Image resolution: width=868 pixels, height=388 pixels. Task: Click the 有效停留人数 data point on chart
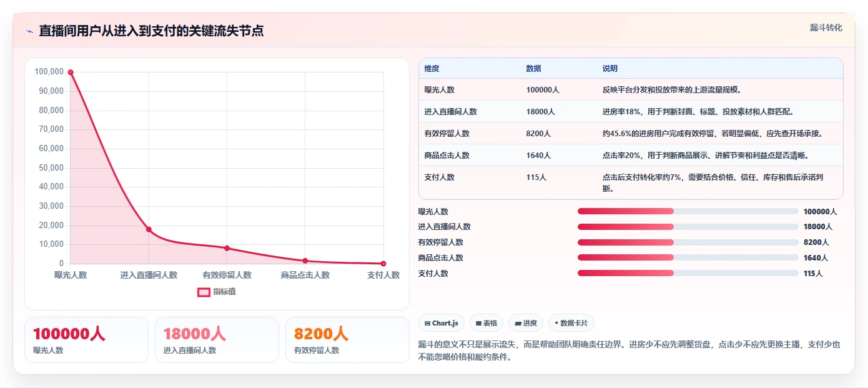[x=227, y=248]
